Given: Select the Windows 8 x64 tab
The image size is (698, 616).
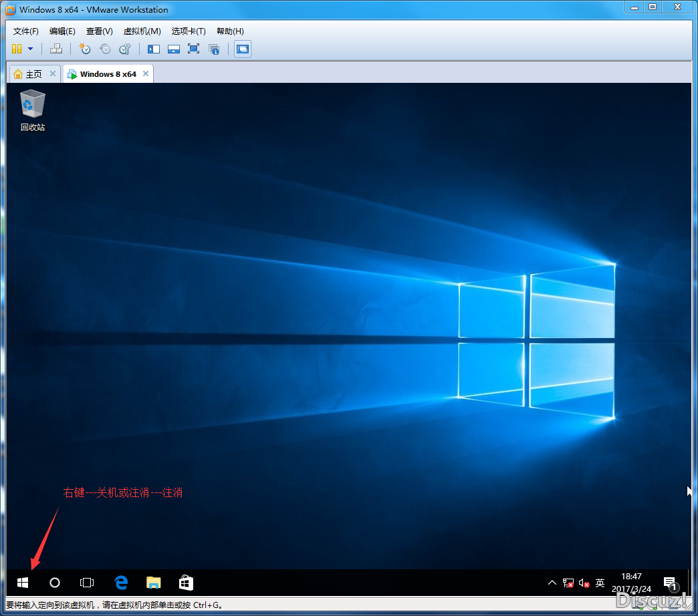Looking at the screenshot, I should tap(108, 74).
